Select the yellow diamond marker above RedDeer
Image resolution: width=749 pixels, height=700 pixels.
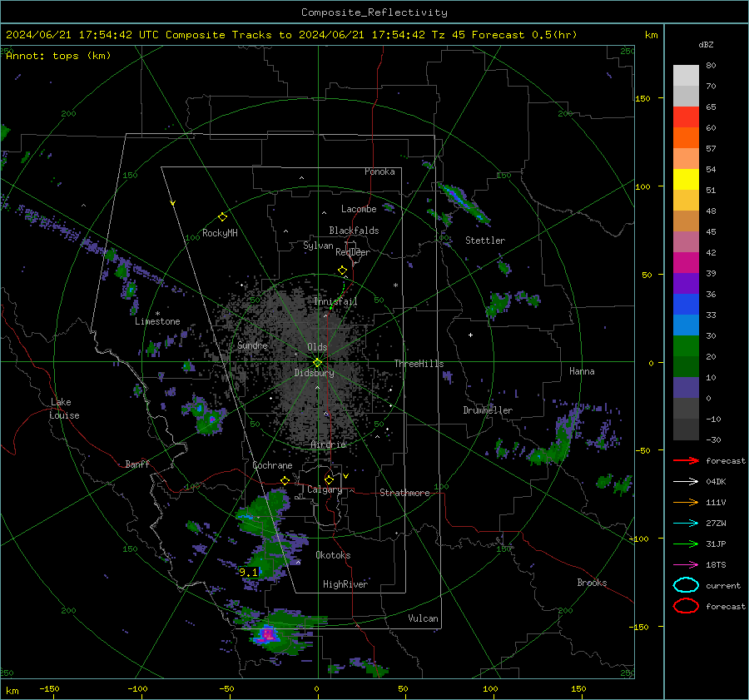click(342, 271)
